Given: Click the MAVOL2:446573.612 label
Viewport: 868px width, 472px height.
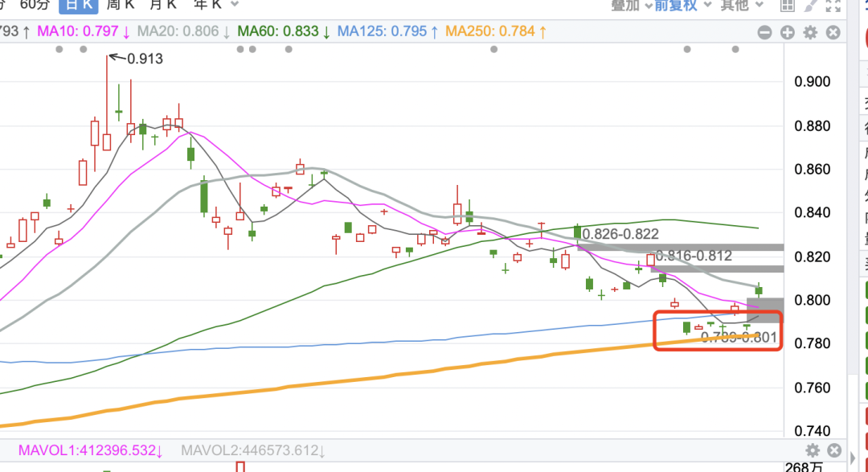Looking at the screenshot, I should (x=253, y=450).
